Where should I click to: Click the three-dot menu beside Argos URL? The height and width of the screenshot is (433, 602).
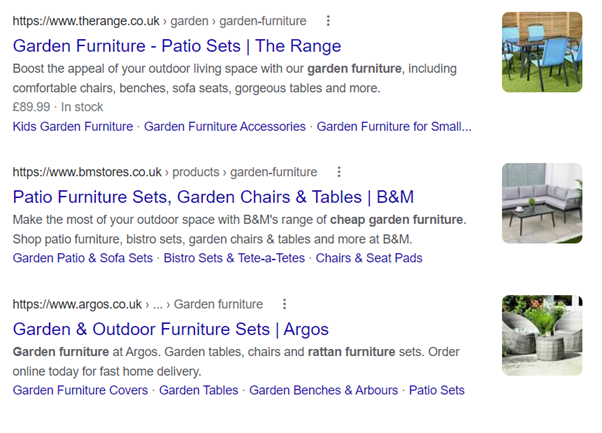pyautogui.click(x=285, y=304)
